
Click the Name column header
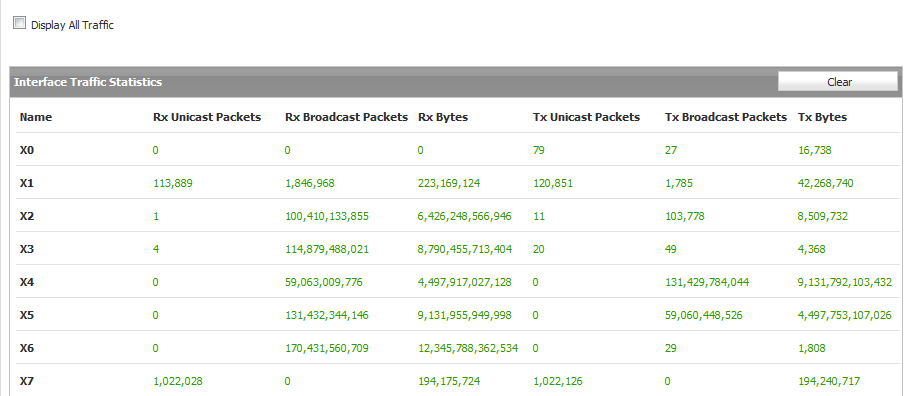tap(35, 117)
